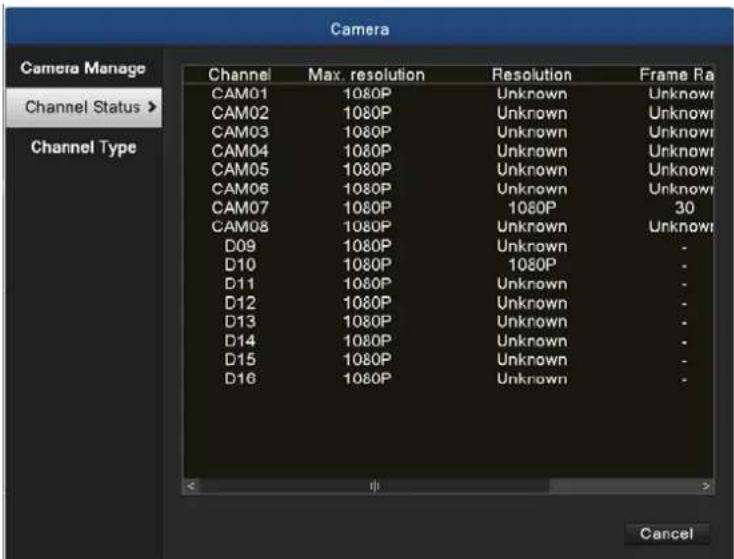Click CAM01's Unknown Resolution cell
The image size is (734, 559).
(x=532, y=94)
